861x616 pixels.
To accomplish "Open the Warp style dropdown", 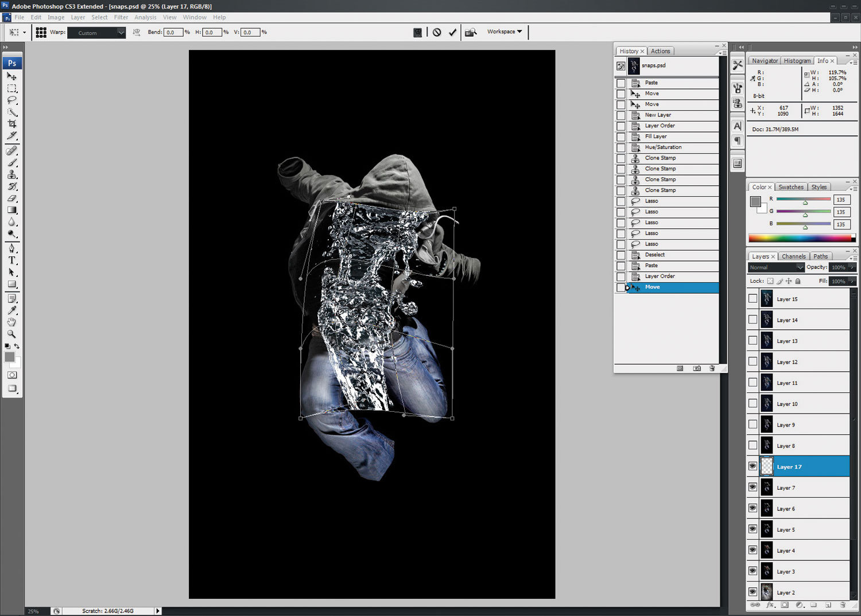I will point(96,33).
